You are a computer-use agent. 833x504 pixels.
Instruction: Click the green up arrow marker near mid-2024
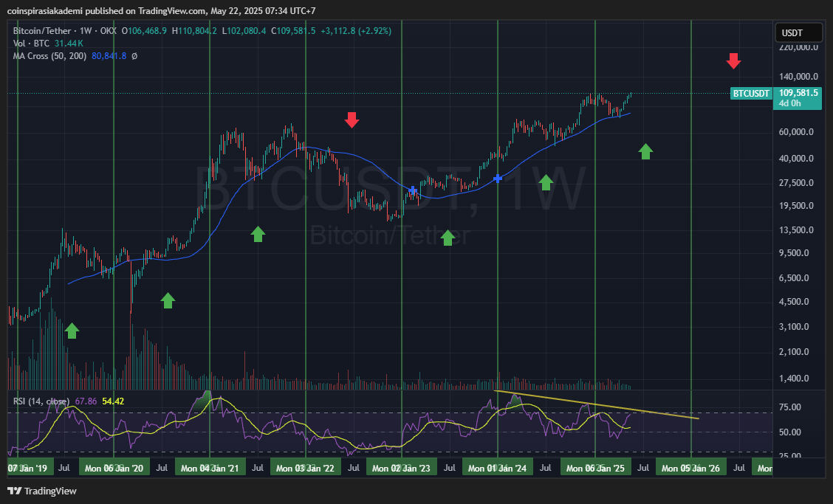click(546, 183)
